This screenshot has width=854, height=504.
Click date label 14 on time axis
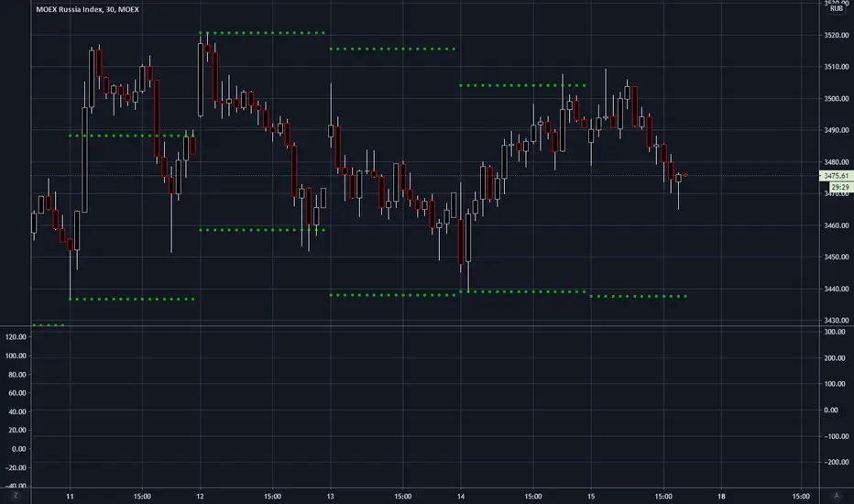click(x=461, y=497)
